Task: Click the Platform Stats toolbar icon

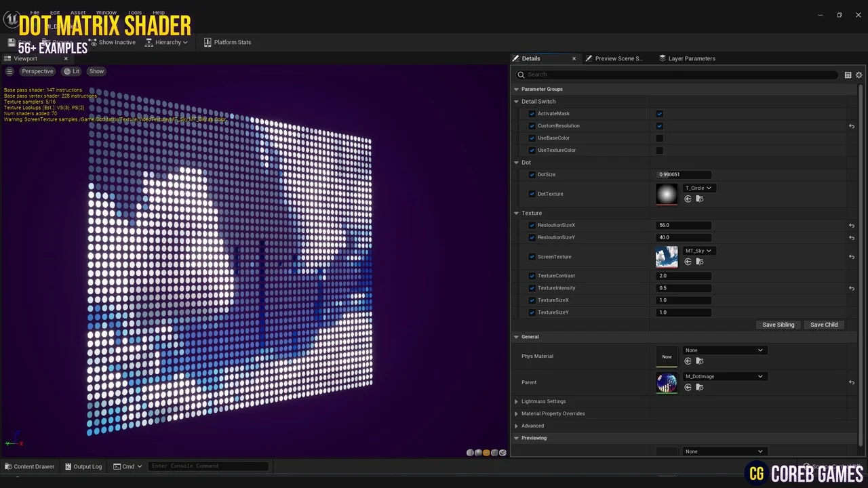Action: [226, 42]
